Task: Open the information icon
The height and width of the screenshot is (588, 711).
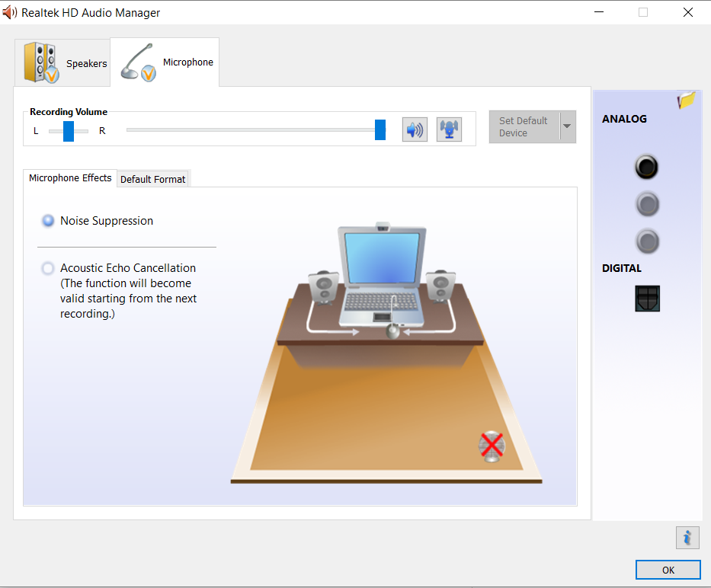Action: tap(687, 538)
